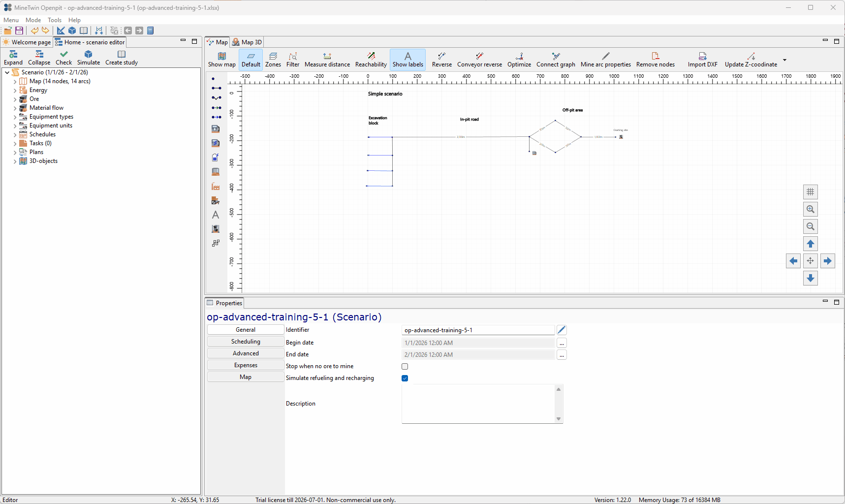Open the Tools menu
This screenshot has width=845, height=504.
[x=55, y=20]
